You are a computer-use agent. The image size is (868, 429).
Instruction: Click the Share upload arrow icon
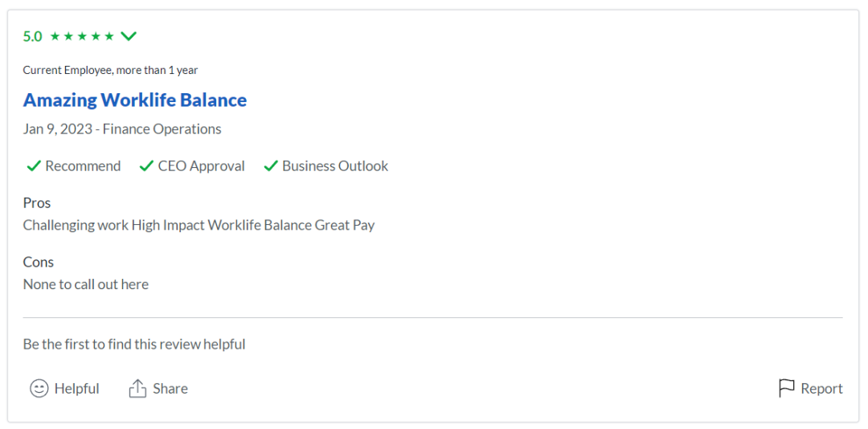pyautogui.click(x=137, y=389)
